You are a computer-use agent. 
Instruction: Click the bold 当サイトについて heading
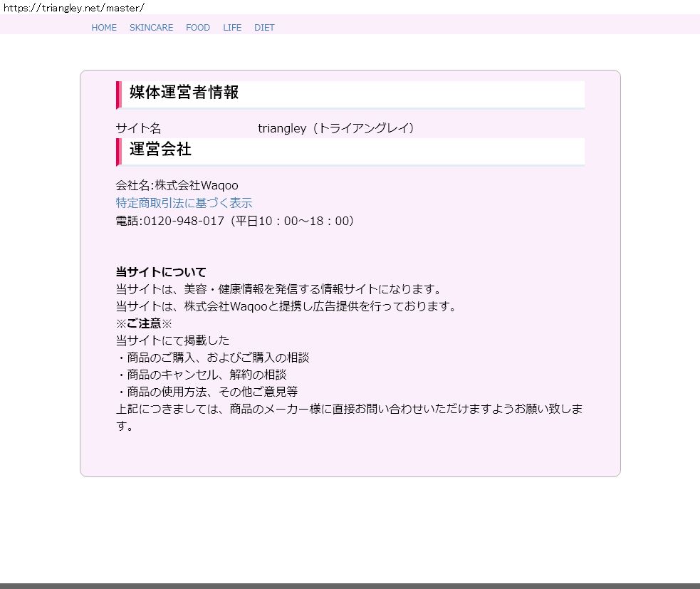161,272
